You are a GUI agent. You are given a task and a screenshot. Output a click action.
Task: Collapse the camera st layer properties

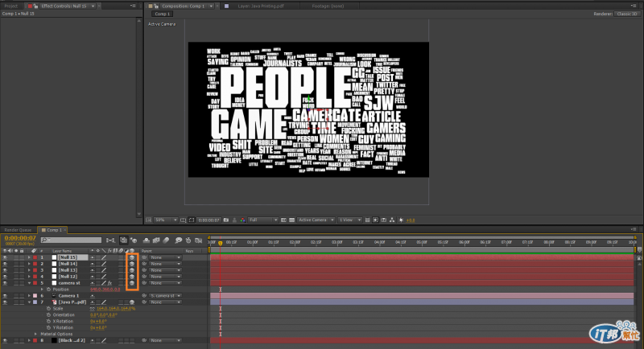pos(29,283)
